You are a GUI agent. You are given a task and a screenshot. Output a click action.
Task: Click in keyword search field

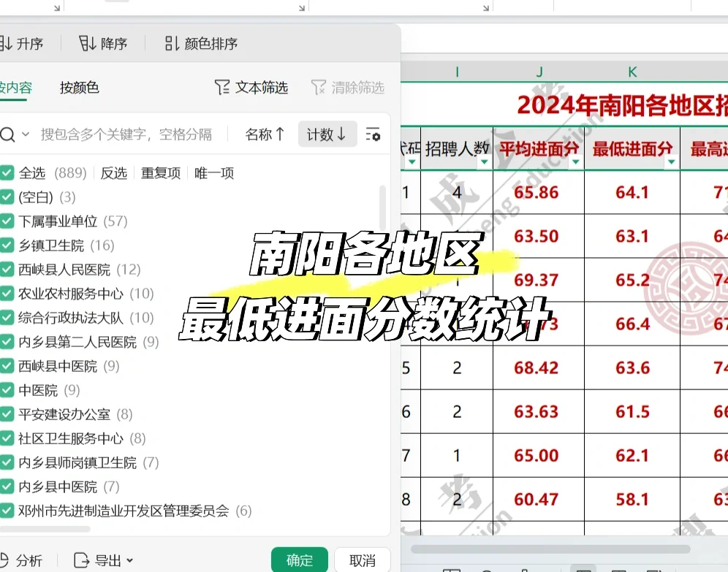coord(126,134)
